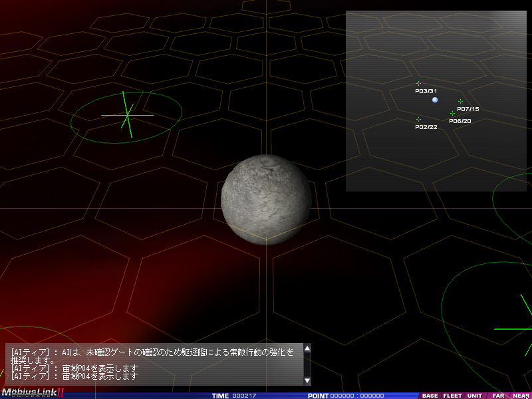Viewport: 532px width, 399px height.
Task: Open the FLEET menu in bottom bar
Action: (x=452, y=396)
